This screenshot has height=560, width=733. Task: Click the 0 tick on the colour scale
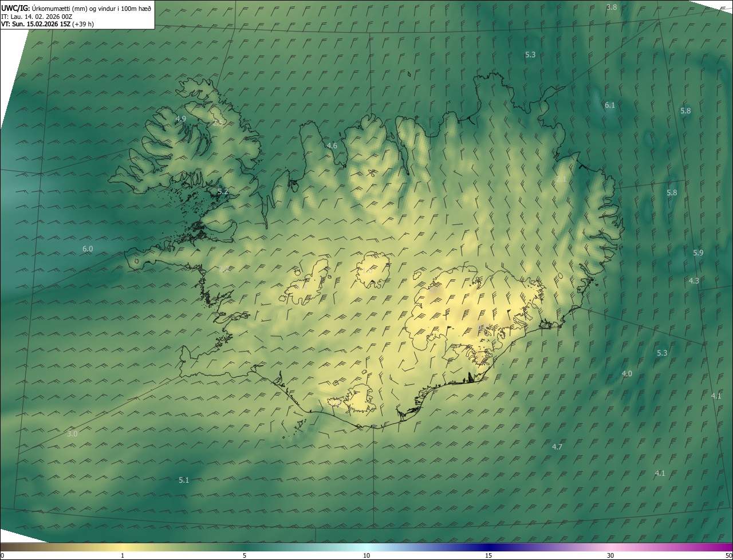tap(2, 555)
